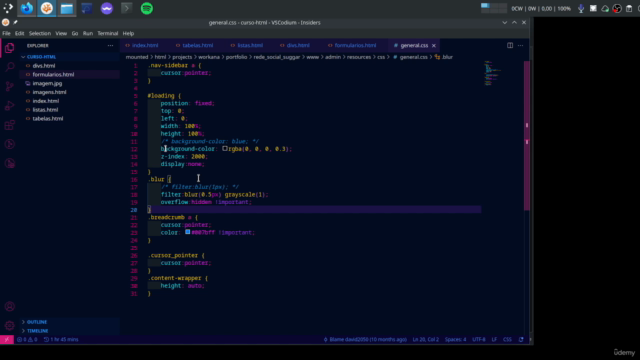Open the Help menu
The image size is (640, 360).
128,33
